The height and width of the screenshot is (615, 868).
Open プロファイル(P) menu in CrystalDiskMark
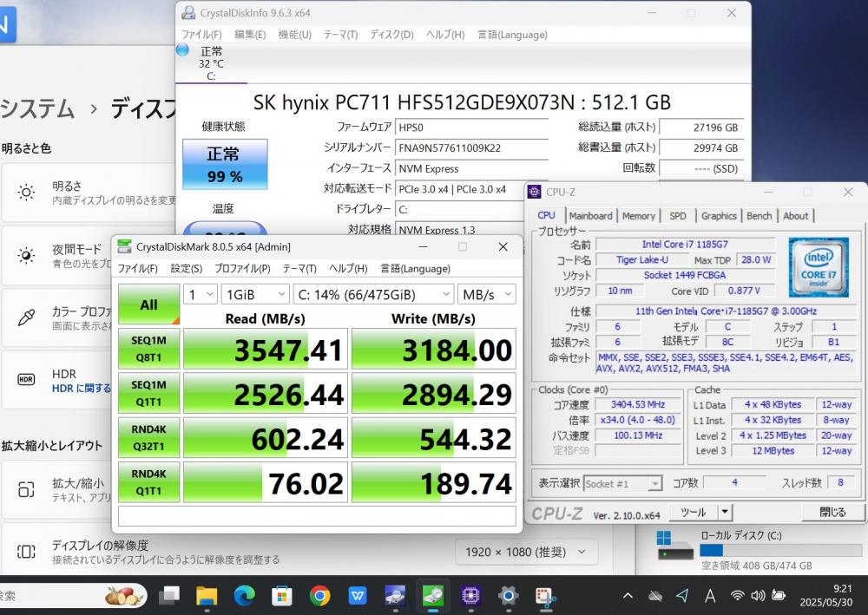pyautogui.click(x=242, y=269)
